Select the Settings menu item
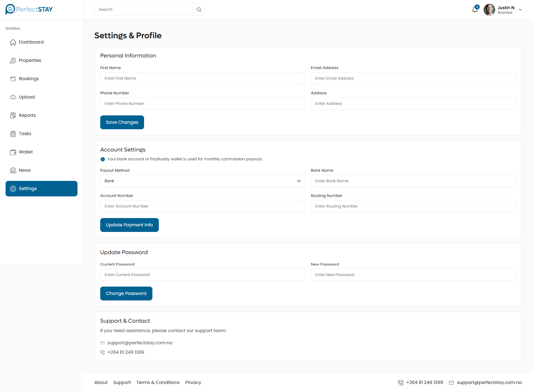This screenshot has width=533, height=392. [x=41, y=189]
